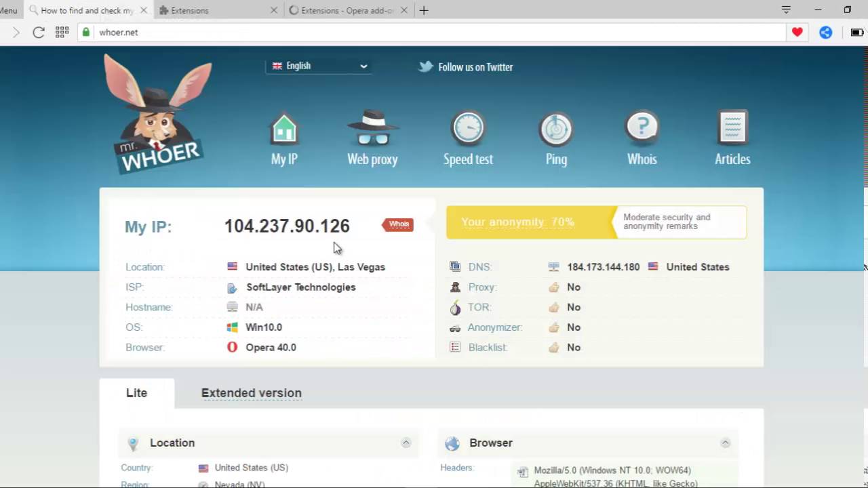The width and height of the screenshot is (868, 488).
Task: Switch to Extended version tab
Action: (252, 393)
